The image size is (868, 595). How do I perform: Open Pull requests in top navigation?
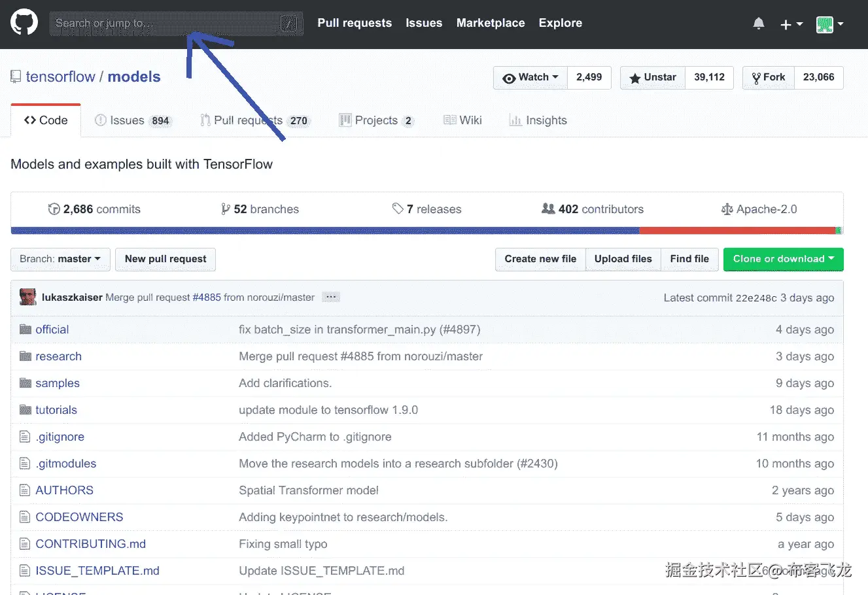355,23
